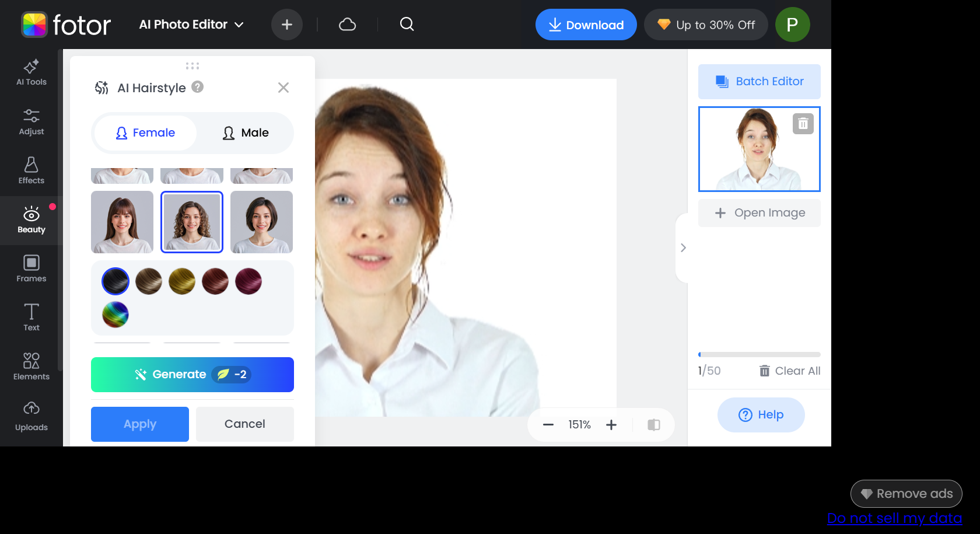
Task: Open the Up to 30% Off offer
Action: pos(706,25)
